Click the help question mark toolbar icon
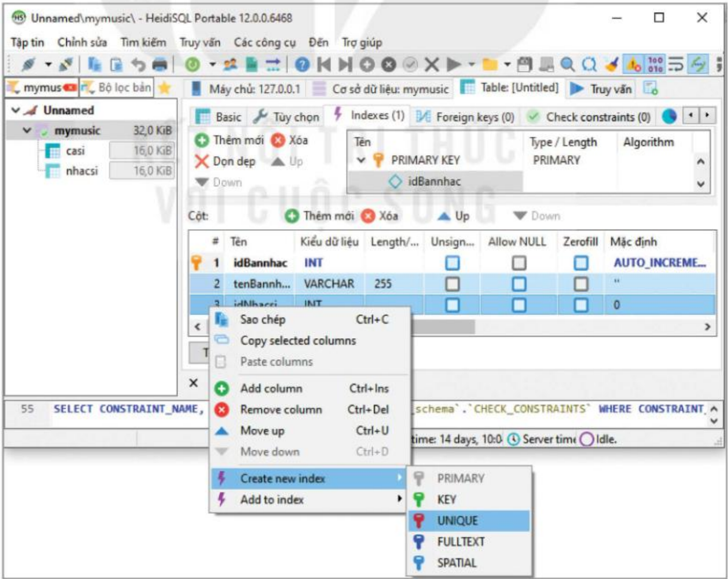 (302, 64)
